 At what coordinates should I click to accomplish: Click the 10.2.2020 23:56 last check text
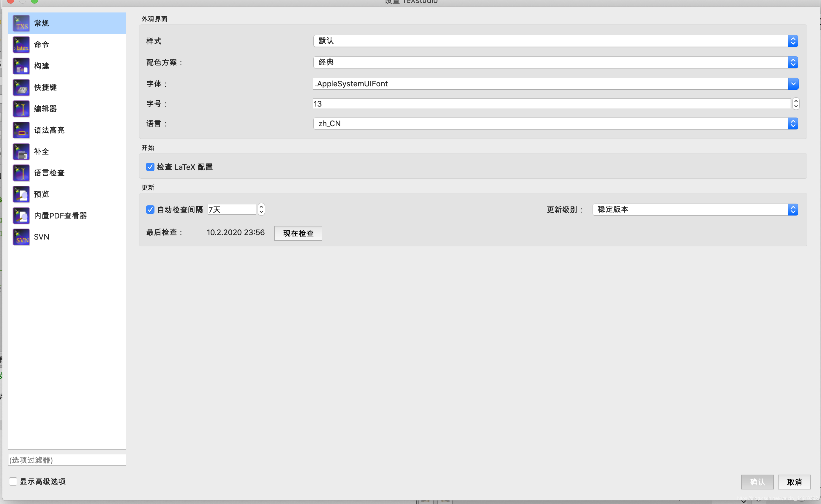point(236,232)
